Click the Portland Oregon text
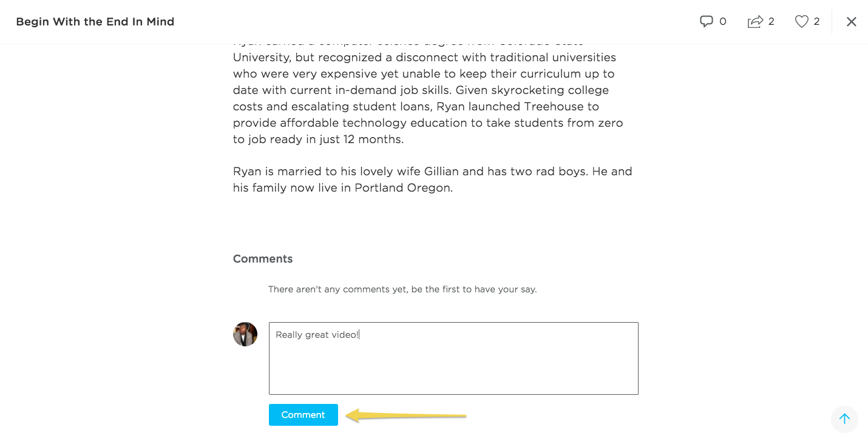 [x=404, y=188]
